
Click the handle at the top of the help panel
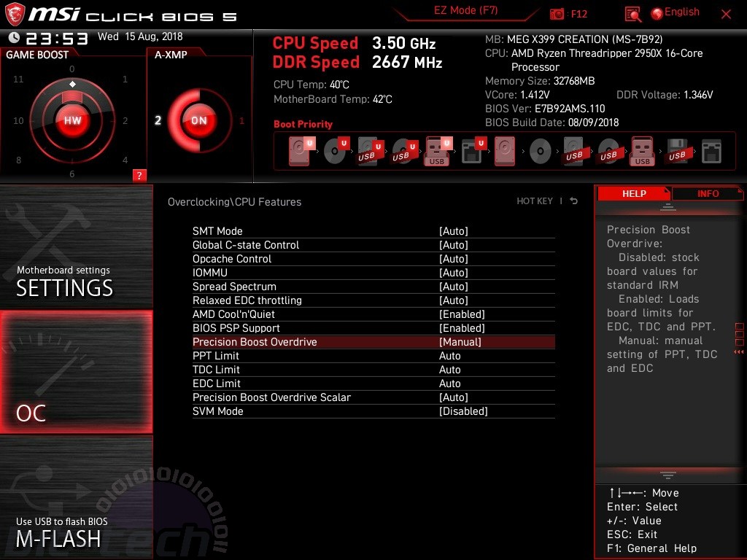click(x=668, y=207)
